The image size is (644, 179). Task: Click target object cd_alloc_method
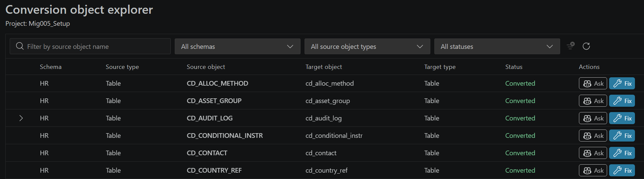tap(329, 83)
